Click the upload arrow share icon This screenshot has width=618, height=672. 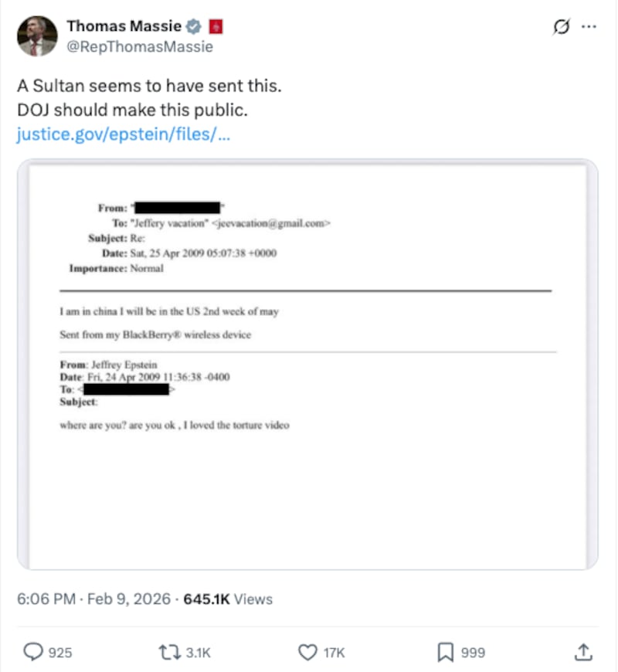click(x=584, y=652)
